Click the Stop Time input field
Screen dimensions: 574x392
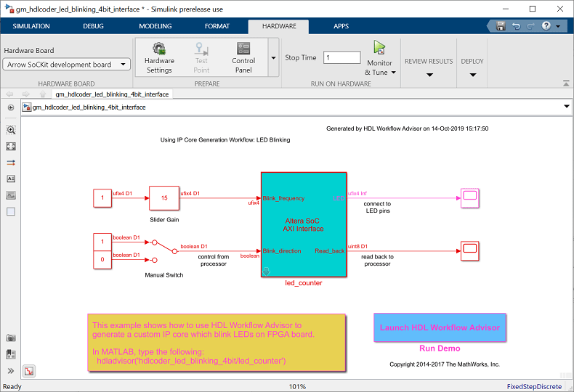tap(342, 57)
